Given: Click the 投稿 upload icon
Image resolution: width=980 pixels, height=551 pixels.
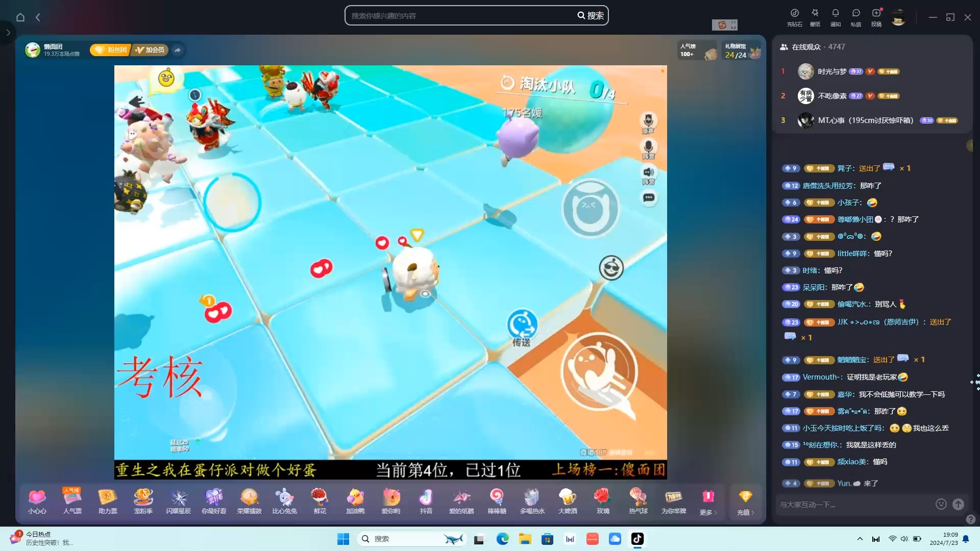Looking at the screenshot, I should (x=876, y=17).
